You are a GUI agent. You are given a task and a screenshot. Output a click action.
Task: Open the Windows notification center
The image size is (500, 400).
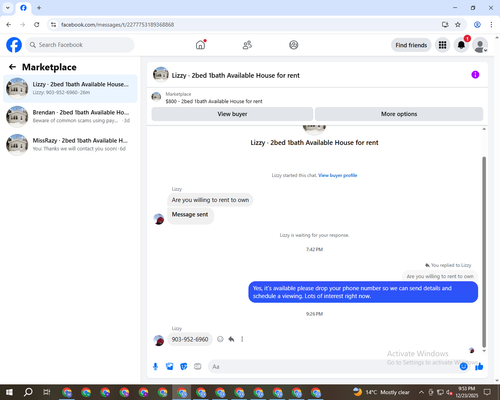click(487, 392)
